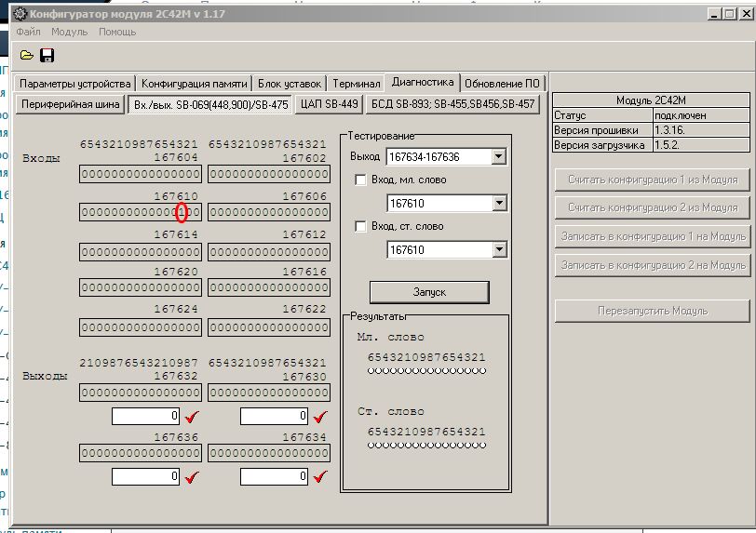This screenshot has width=756, height=533.
Task: Click value field under output 167632
Action: [x=145, y=417]
